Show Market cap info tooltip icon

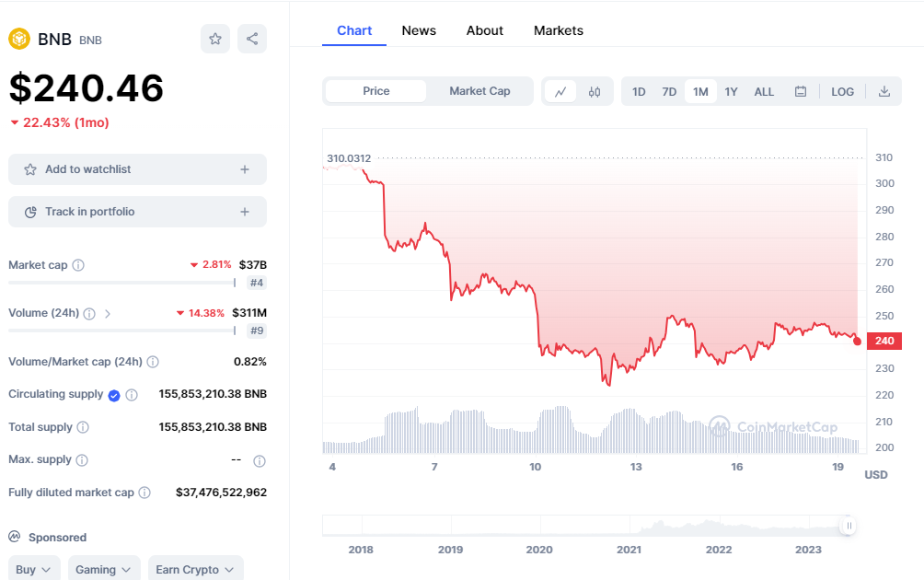click(78, 265)
